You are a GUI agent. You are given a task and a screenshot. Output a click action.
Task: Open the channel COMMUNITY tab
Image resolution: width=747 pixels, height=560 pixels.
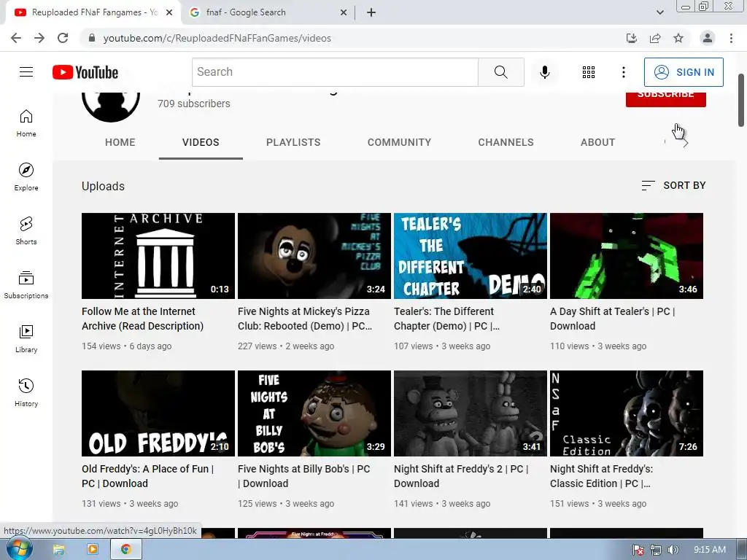399,142
